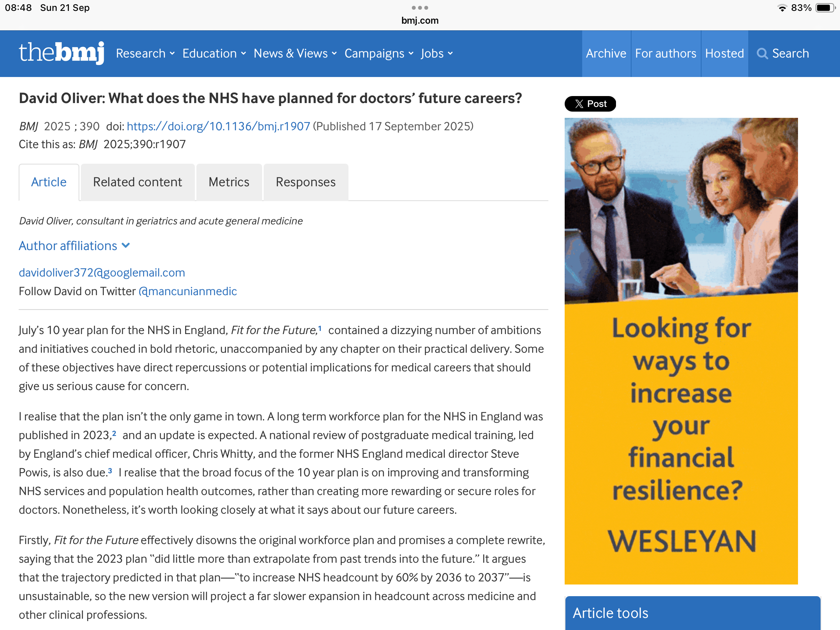Tap the battery status icon
840x630 pixels.
[824, 8]
